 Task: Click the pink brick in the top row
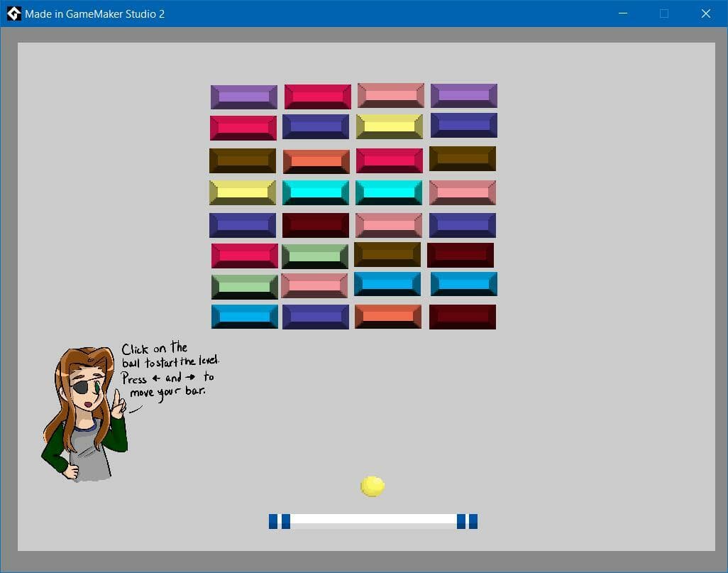click(391, 95)
